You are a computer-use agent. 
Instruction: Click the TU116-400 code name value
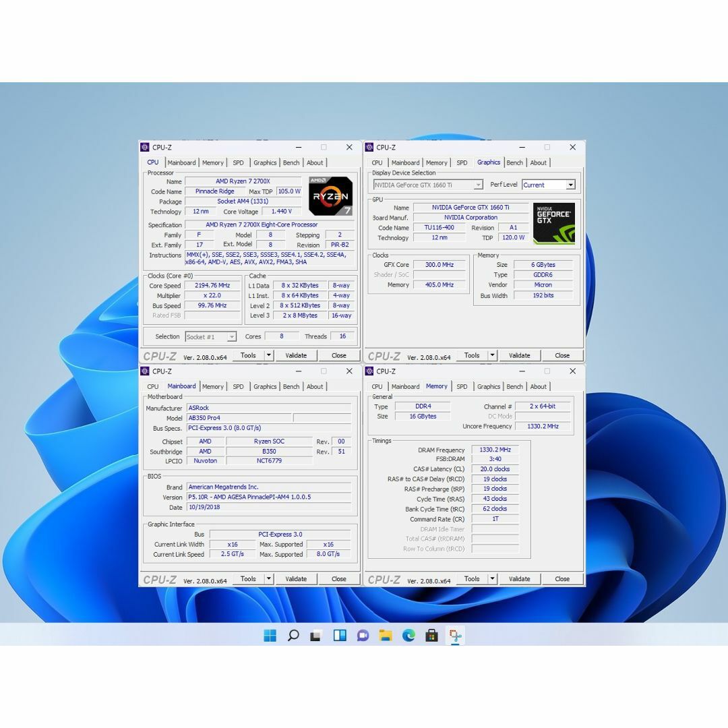(439, 228)
